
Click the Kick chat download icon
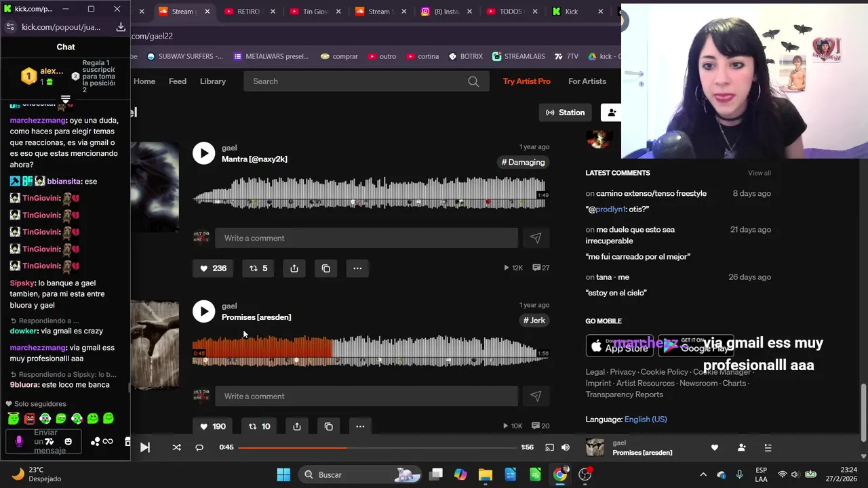[x=121, y=26]
